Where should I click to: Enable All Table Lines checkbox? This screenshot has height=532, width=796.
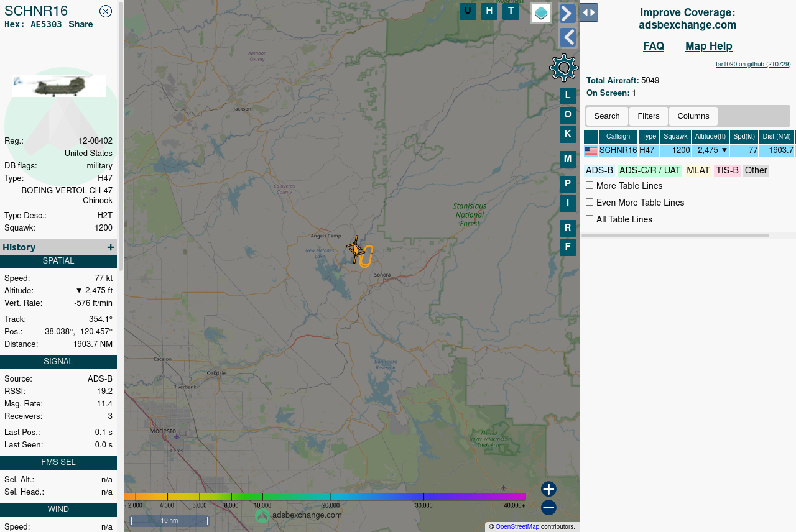pos(590,219)
